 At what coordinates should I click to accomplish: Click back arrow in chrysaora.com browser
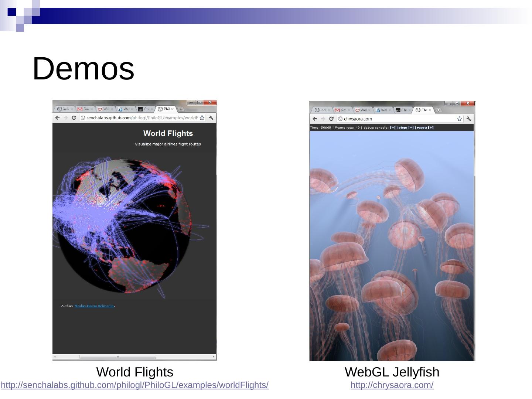[315, 119]
